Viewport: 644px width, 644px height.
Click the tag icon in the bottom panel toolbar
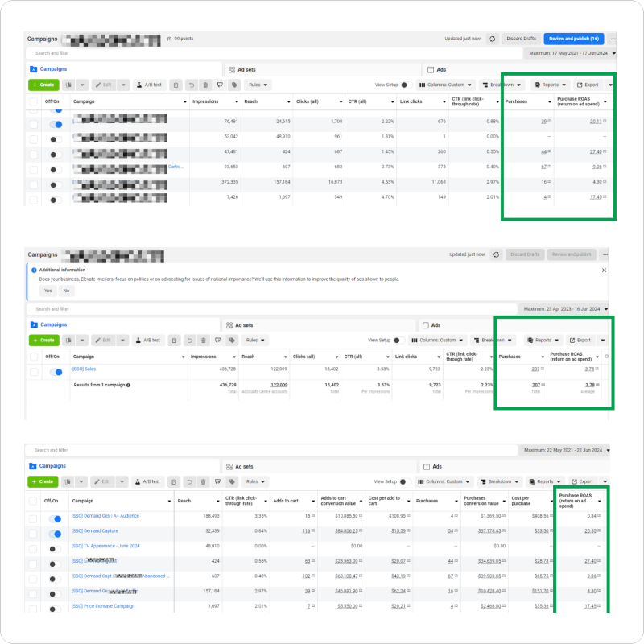tap(234, 481)
